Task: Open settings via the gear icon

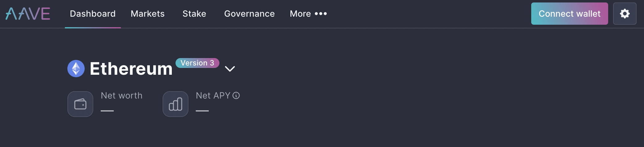Action: (625, 14)
